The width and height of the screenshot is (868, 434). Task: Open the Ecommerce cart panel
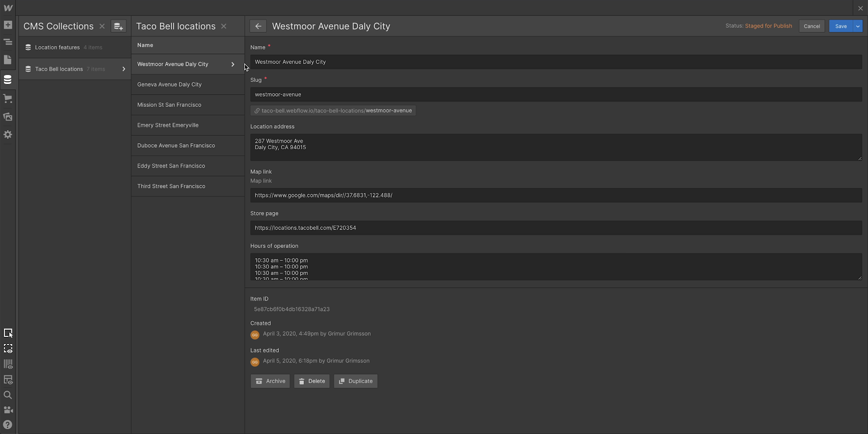coord(8,99)
